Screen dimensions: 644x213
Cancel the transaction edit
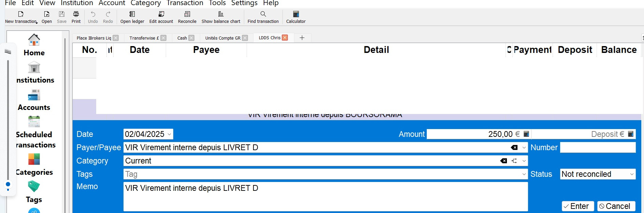point(616,206)
